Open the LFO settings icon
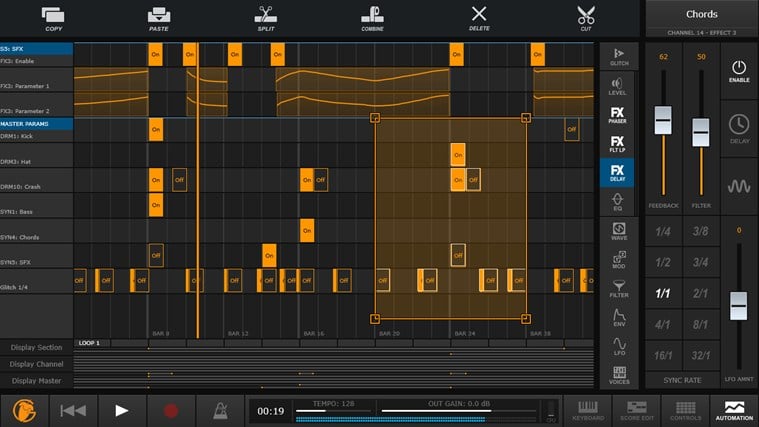Viewport: 759px width, 427px height. [618, 346]
